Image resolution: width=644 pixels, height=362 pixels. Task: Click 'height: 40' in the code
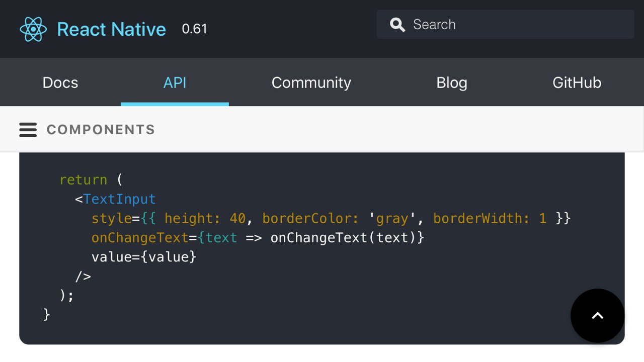(205, 218)
